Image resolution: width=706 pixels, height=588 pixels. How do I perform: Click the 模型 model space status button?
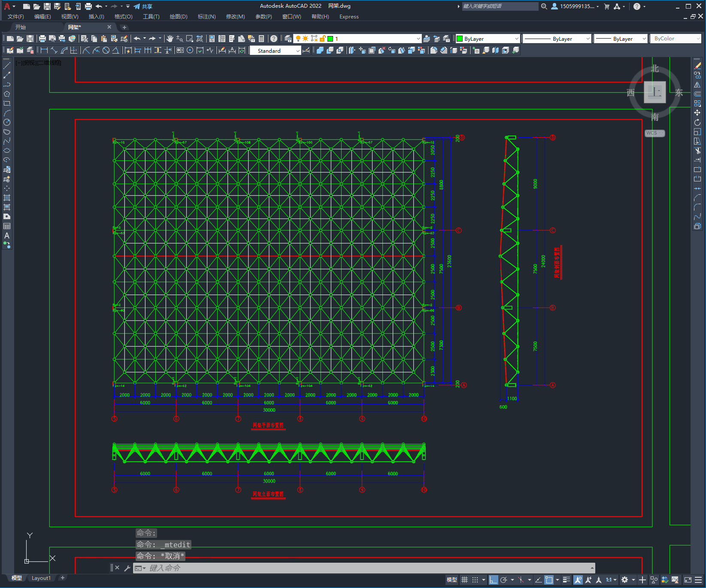[x=452, y=580]
